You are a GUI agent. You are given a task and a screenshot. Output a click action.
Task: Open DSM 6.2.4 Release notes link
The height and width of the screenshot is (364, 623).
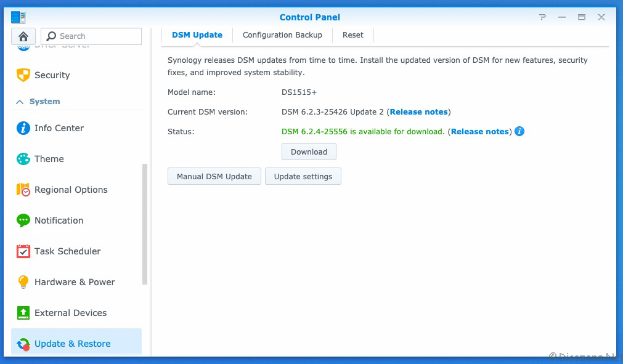[479, 132]
